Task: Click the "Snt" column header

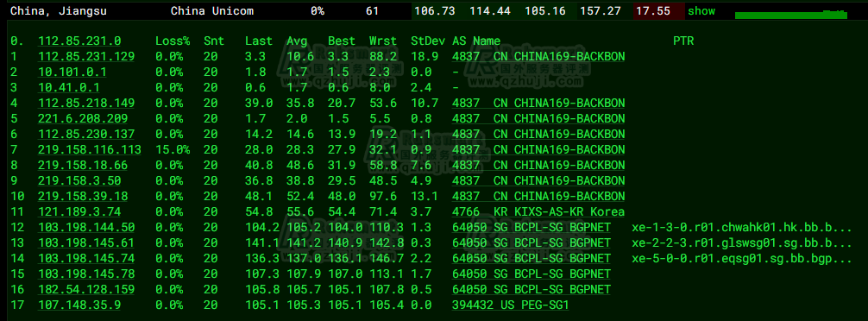Action: pos(214,41)
